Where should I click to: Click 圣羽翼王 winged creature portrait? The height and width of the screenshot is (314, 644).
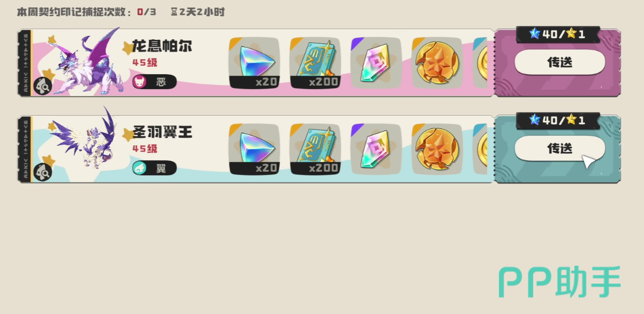tap(85, 140)
